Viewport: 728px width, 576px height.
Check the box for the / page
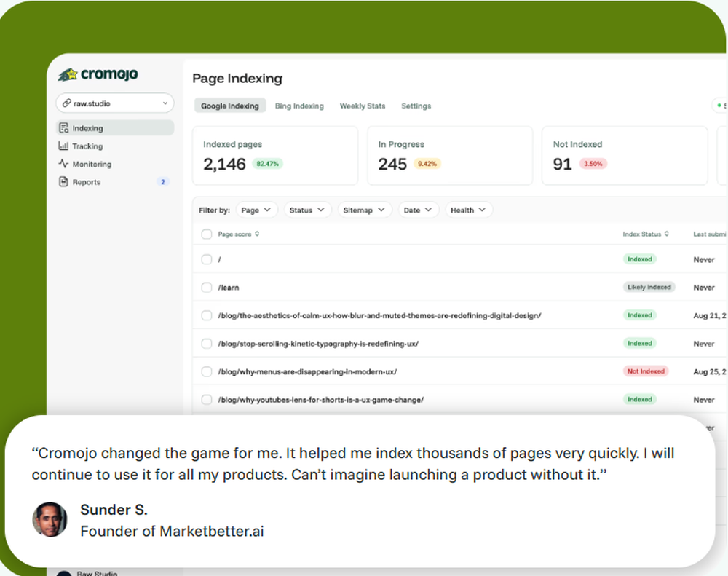point(207,259)
